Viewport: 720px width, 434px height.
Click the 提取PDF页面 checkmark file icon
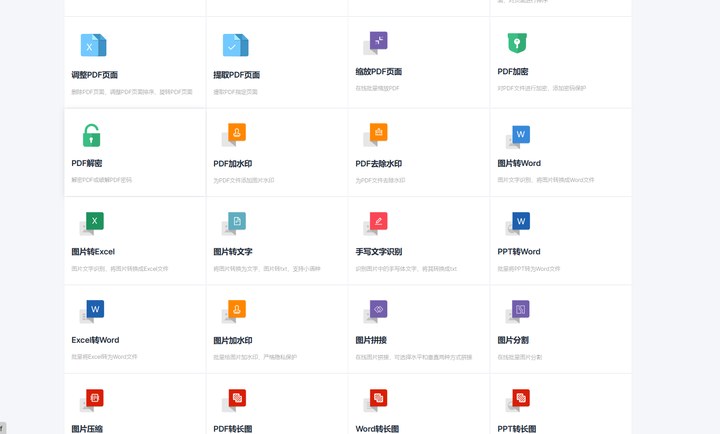tap(236, 45)
